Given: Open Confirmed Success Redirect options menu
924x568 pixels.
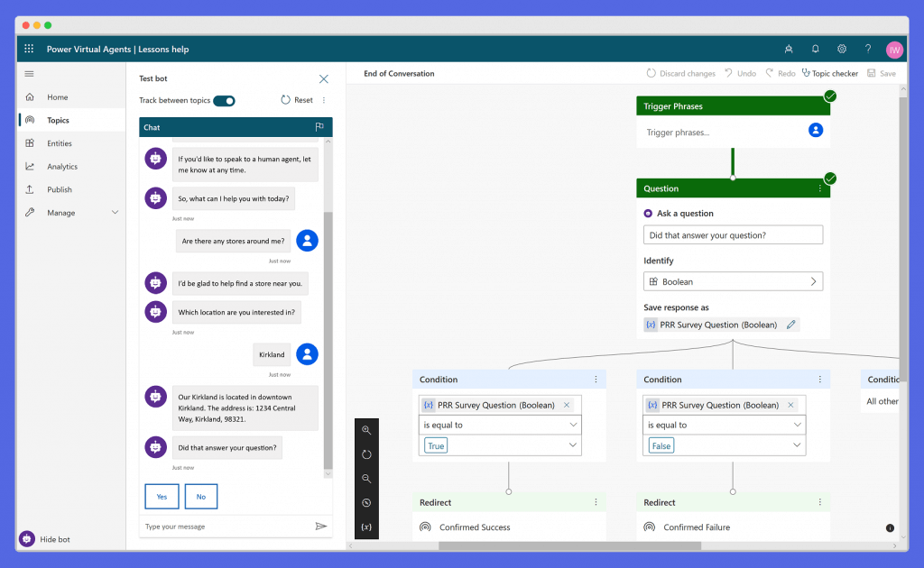Looking at the screenshot, I should [x=596, y=502].
